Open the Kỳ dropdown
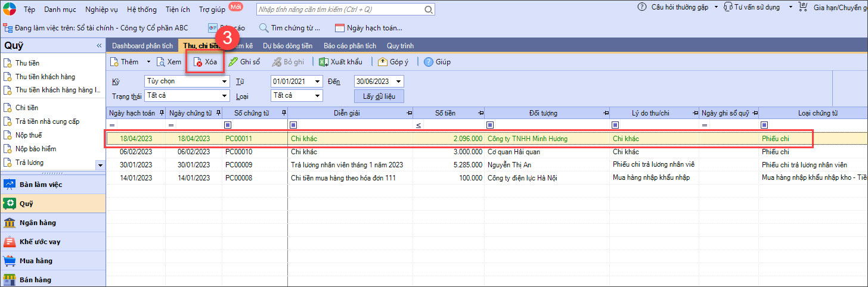 click(224, 82)
